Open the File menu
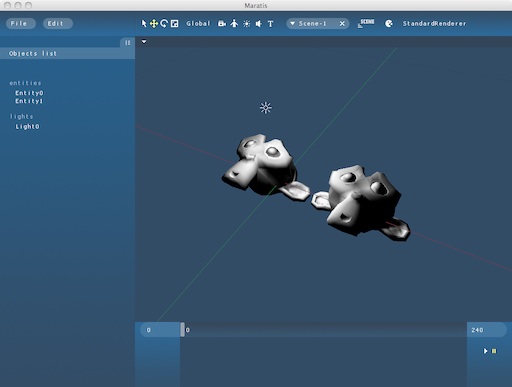 click(x=21, y=23)
